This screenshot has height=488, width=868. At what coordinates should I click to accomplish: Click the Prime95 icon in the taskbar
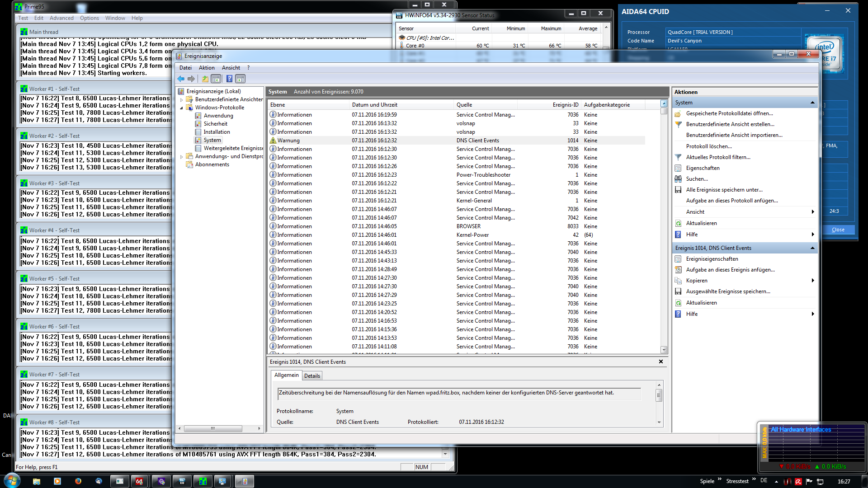pos(203,481)
